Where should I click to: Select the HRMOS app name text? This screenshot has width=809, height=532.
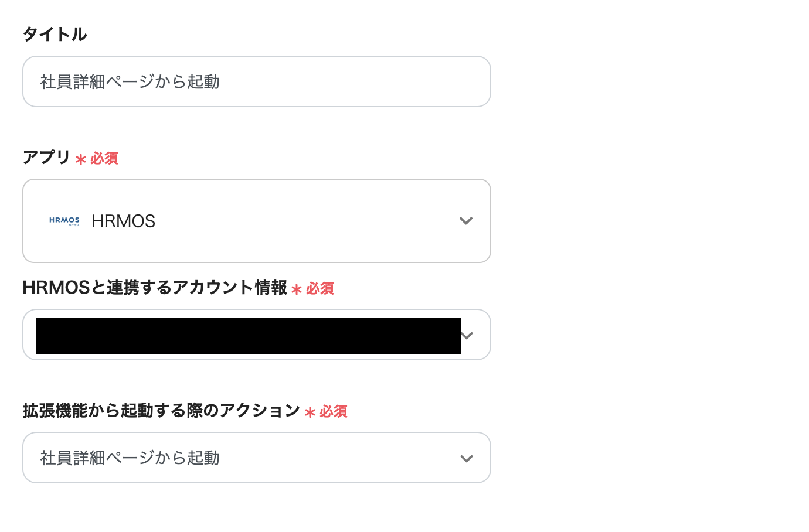[x=124, y=221]
